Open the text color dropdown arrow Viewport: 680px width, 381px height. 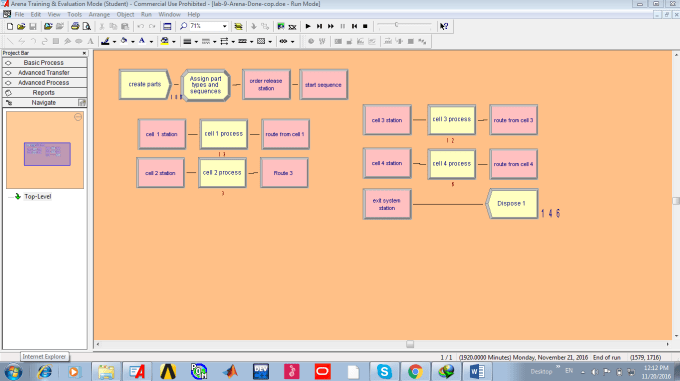point(151,42)
